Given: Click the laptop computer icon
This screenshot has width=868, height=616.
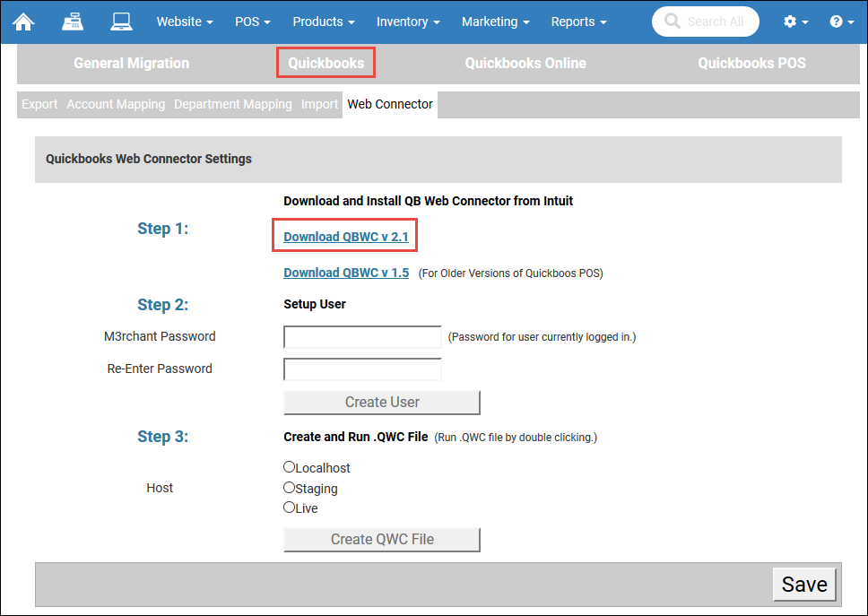Looking at the screenshot, I should coord(121,22).
